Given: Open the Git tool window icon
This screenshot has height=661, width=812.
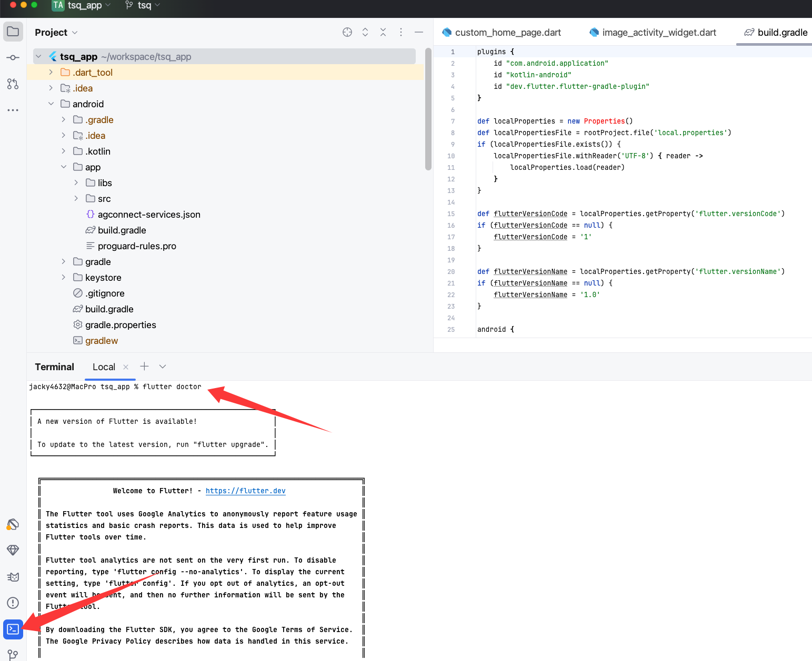Looking at the screenshot, I should (x=13, y=655).
